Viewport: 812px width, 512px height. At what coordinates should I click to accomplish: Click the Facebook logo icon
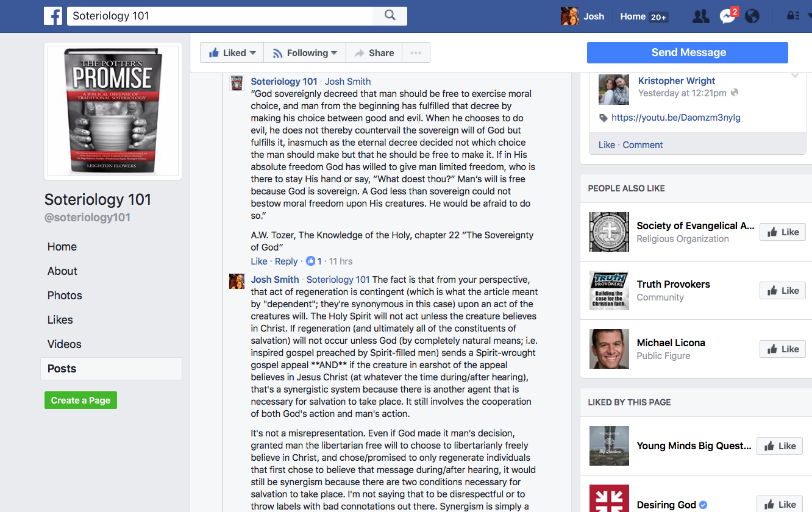pyautogui.click(x=53, y=16)
